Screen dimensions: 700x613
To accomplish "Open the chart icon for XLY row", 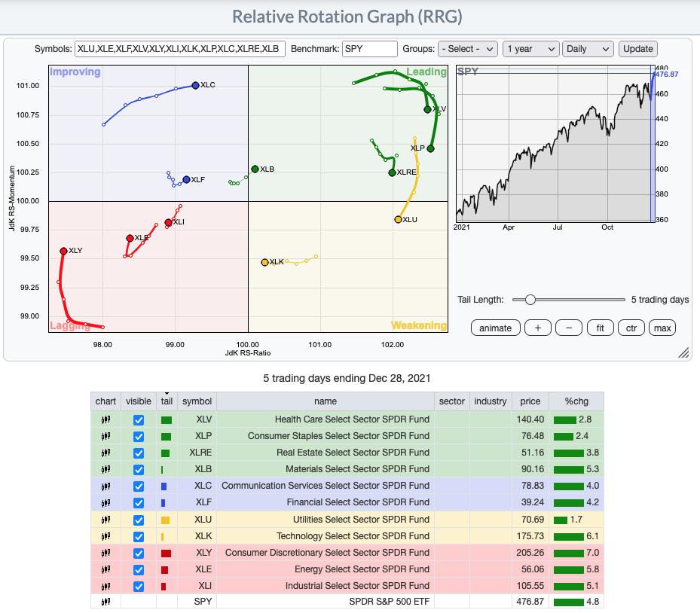I will (105, 554).
